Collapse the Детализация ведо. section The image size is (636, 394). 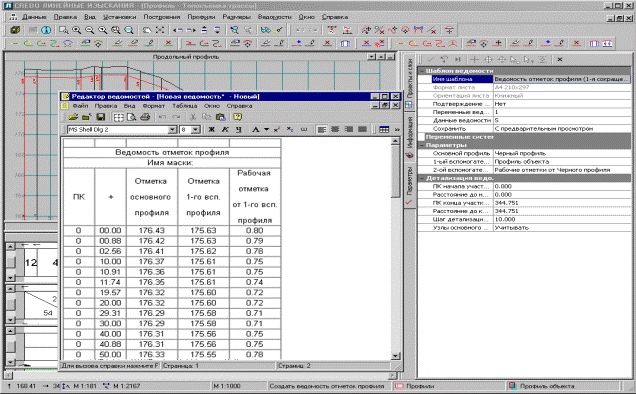click(422, 178)
